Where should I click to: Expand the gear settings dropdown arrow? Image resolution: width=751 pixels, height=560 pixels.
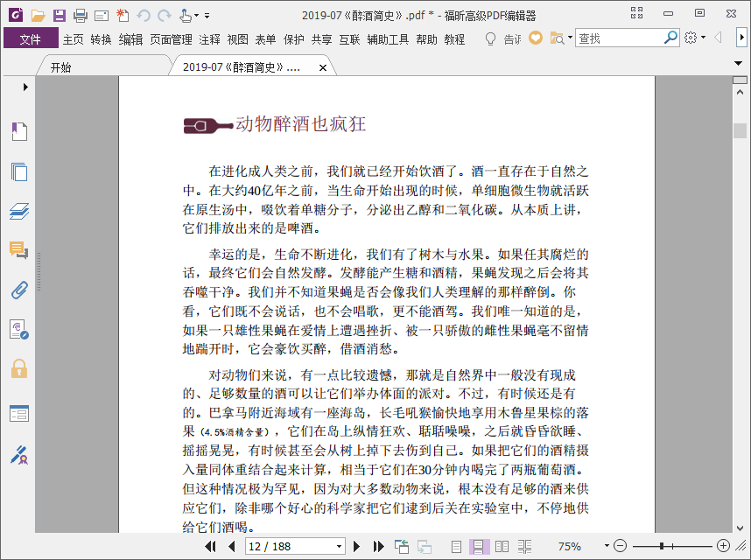703,38
